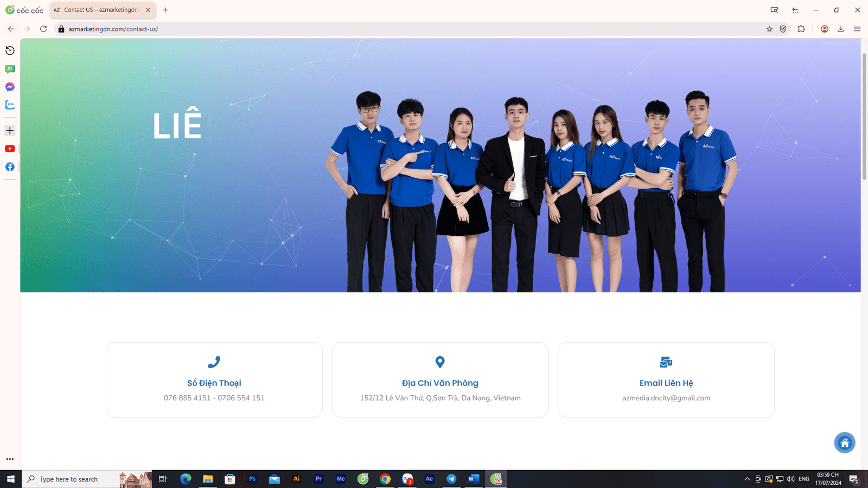This screenshot has height=488, width=868.
Task: Open YouTube from the sidebar
Action: pyautogui.click(x=10, y=149)
